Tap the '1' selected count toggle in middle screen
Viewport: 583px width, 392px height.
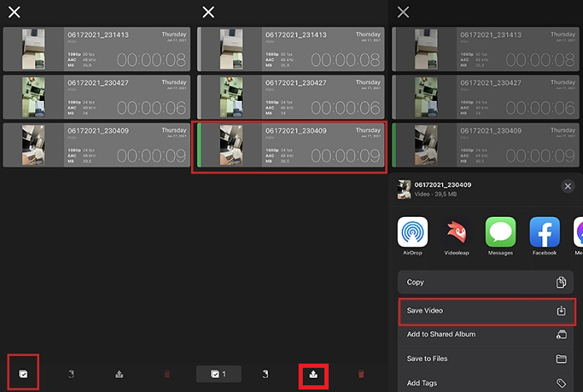click(219, 374)
